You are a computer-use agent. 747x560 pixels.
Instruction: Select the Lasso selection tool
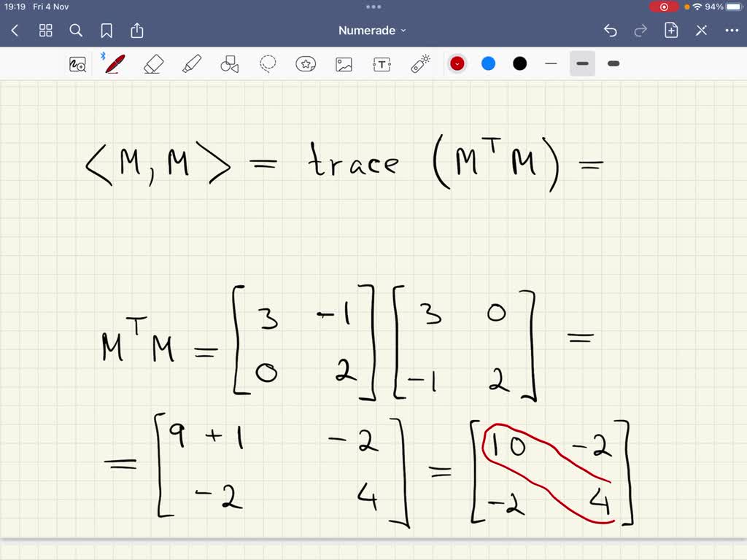click(x=268, y=63)
